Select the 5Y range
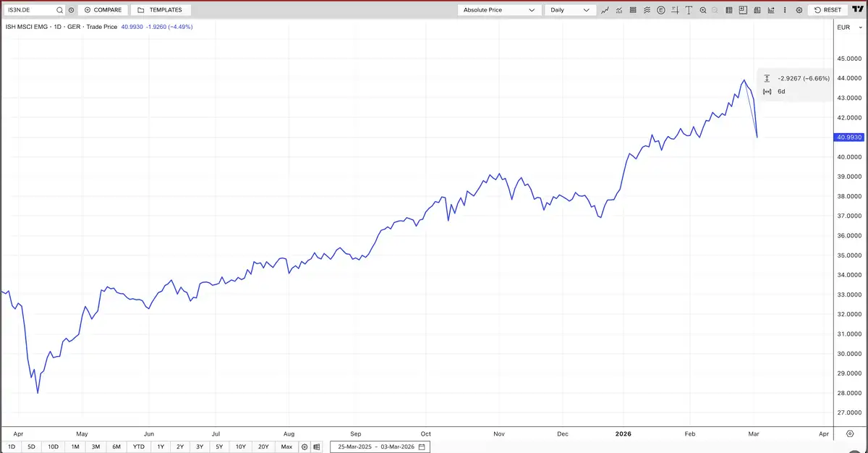The image size is (868, 453). [x=219, y=446]
